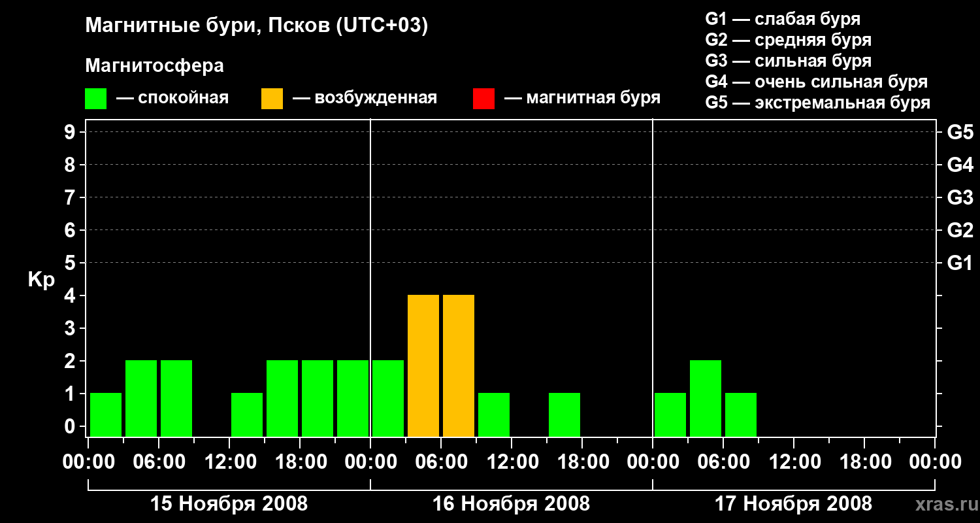Click the 'G2 — средняя буря' legend line
Viewport: 980px width, 523px height.
coord(788,40)
